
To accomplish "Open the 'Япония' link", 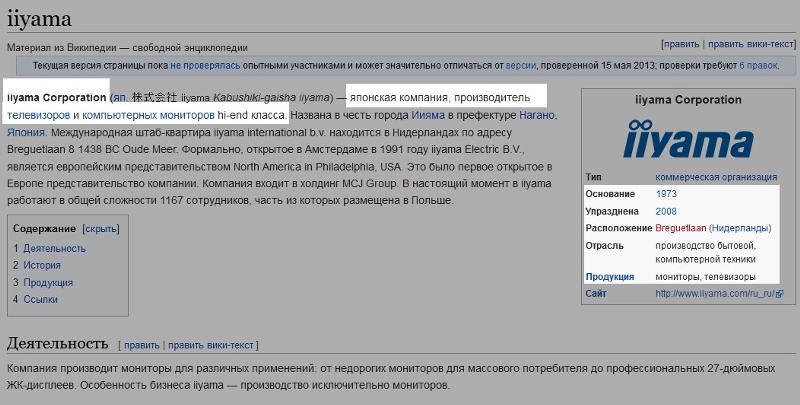I will tap(26, 132).
